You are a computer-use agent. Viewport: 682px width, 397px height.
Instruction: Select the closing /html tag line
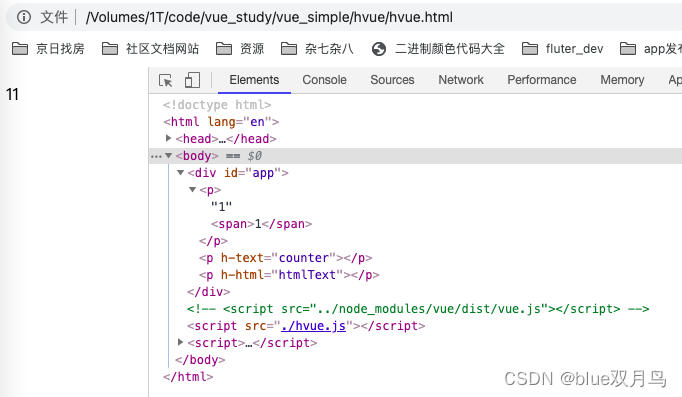tap(188, 377)
